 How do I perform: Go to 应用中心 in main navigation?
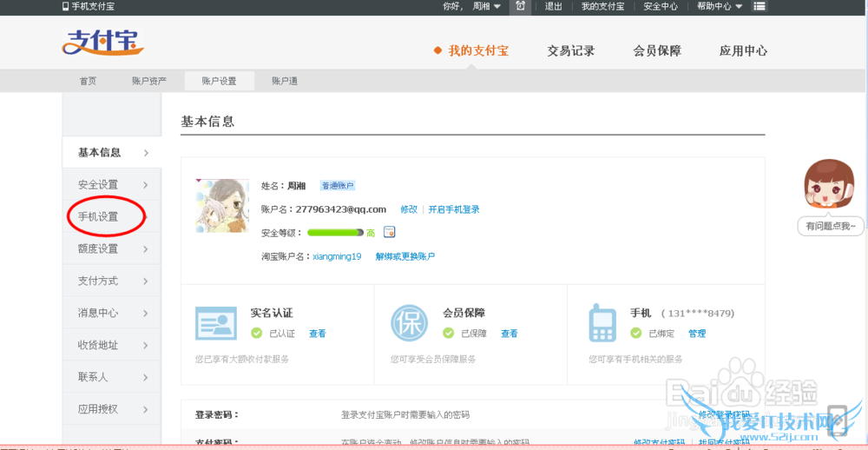[x=743, y=50]
